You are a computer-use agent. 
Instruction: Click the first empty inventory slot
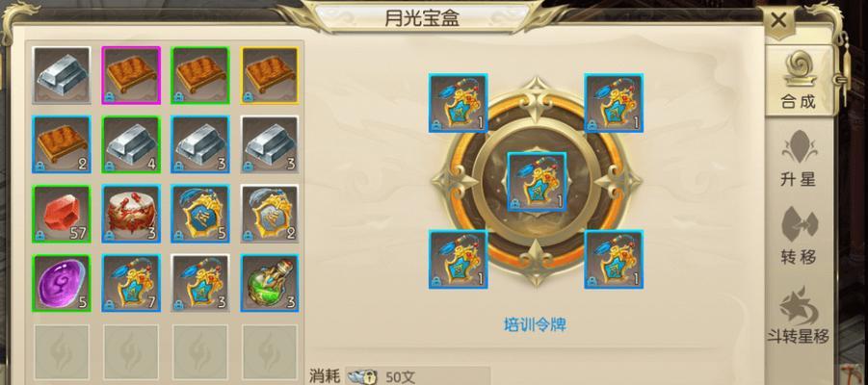point(62,352)
